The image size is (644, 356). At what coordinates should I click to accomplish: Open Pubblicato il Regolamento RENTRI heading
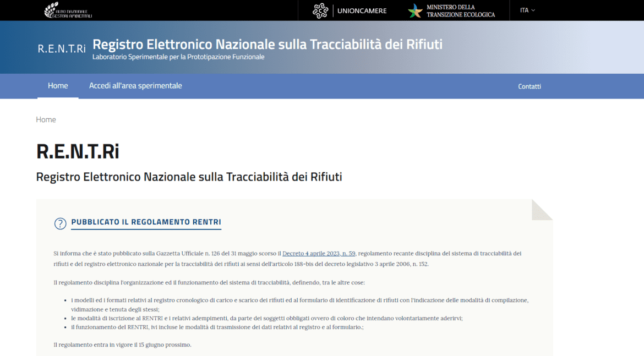click(146, 222)
